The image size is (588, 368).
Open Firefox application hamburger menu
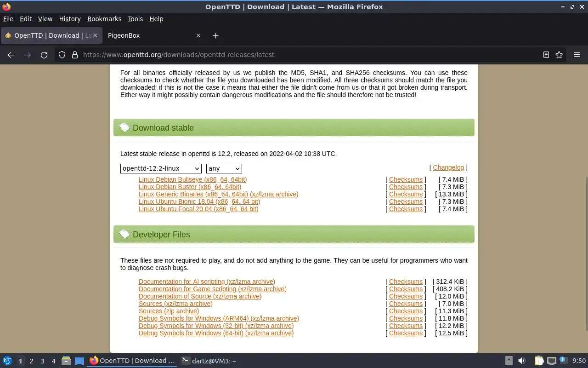tap(577, 55)
